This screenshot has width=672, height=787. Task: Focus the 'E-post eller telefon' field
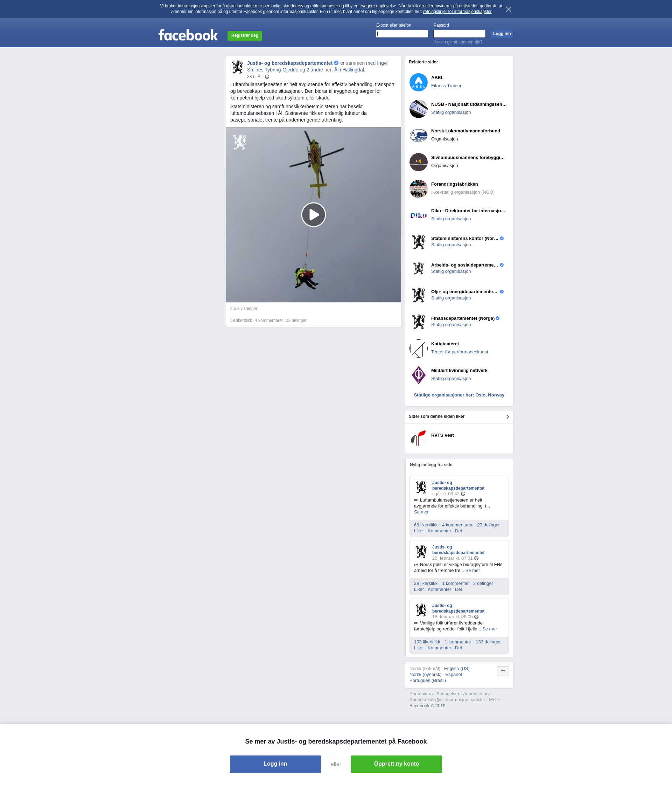[402, 34]
